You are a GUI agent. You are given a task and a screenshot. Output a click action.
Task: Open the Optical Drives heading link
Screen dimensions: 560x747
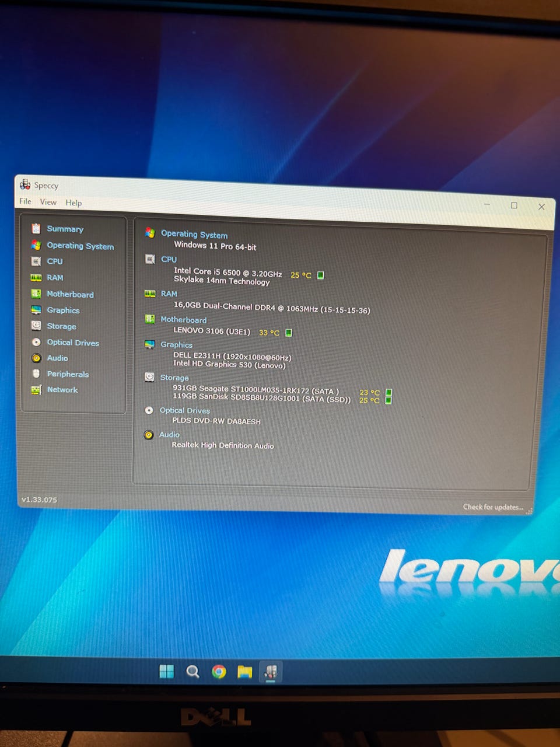click(x=184, y=411)
